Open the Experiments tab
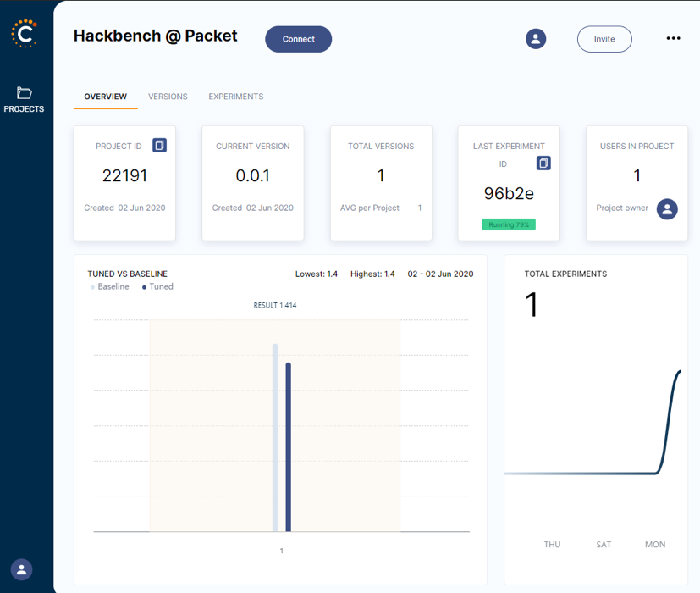Image resolution: width=700 pixels, height=593 pixels. [x=235, y=97]
